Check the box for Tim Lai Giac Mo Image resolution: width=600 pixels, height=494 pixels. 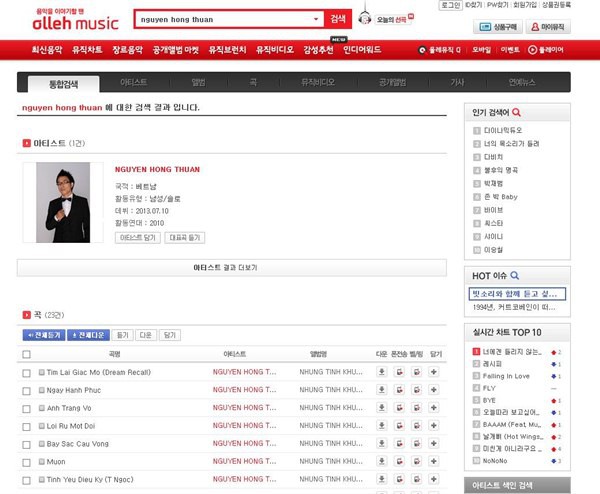pyautogui.click(x=26, y=373)
